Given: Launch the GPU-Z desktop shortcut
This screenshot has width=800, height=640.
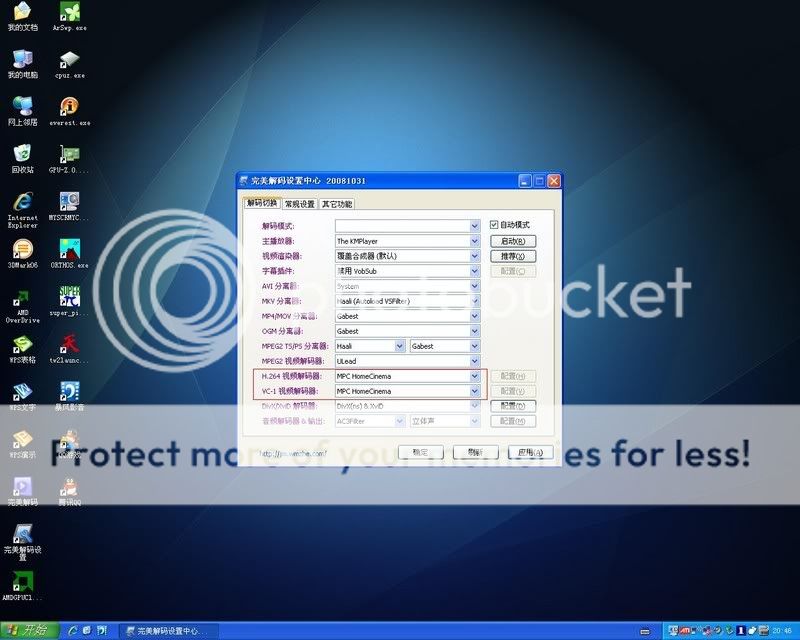Looking at the screenshot, I should pyautogui.click(x=69, y=155).
